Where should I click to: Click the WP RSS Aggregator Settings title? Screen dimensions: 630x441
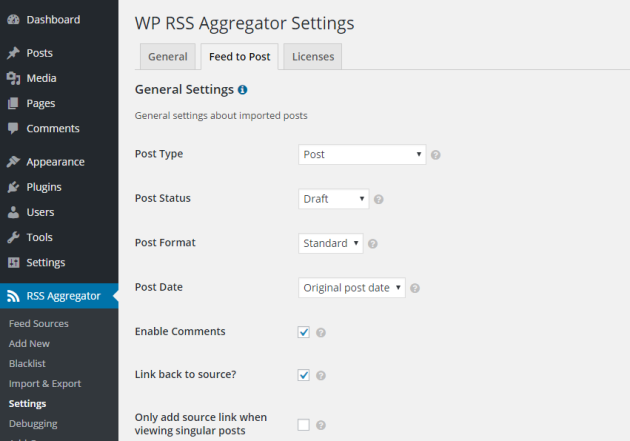(x=244, y=23)
